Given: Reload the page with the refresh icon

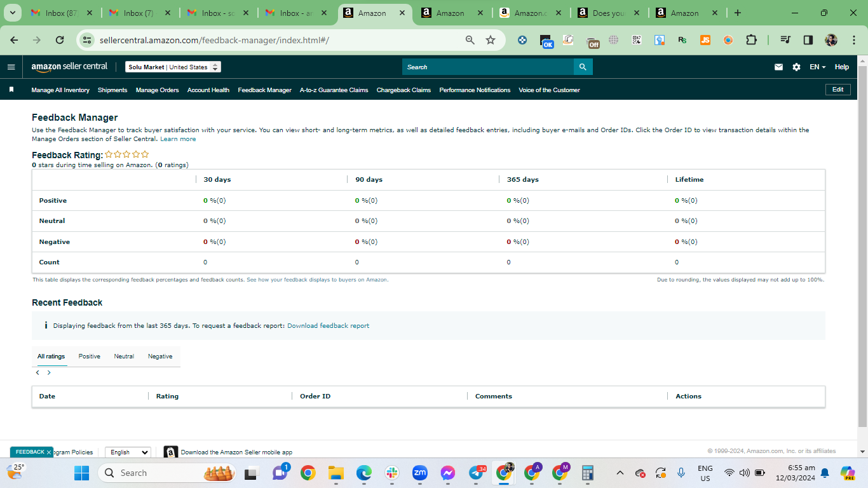Looking at the screenshot, I should (x=60, y=40).
